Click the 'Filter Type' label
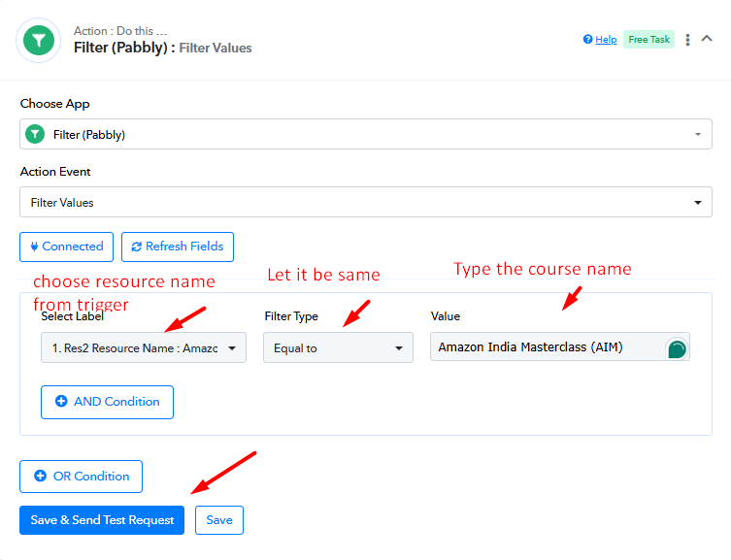The height and width of the screenshot is (560, 731). (x=291, y=316)
